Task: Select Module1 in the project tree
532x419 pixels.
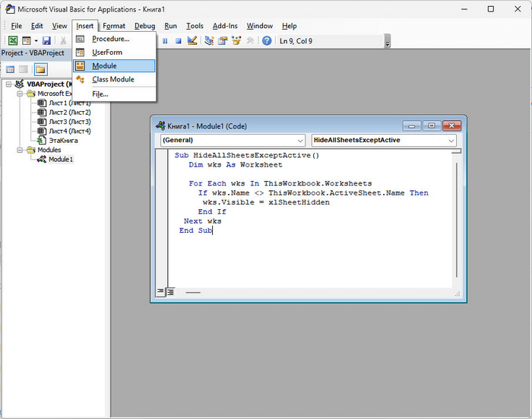Action: 61,160
